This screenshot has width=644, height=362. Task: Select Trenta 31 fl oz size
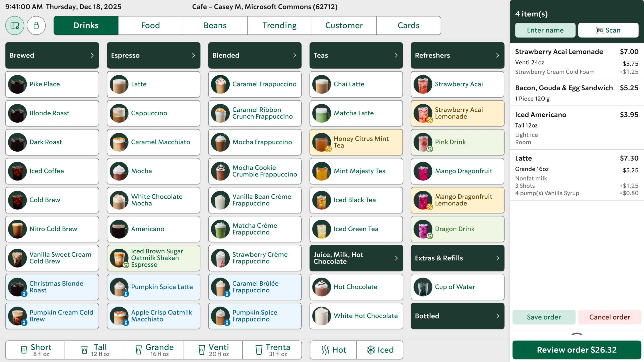(x=272, y=350)
